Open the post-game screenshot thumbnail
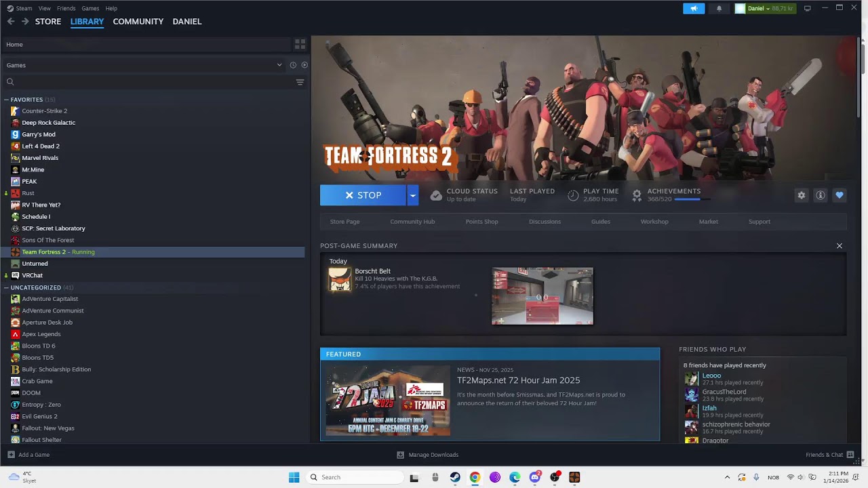Image resolution: width=868 pixels, height=488 pixels. pyautogui.click(x=542, y=296)
